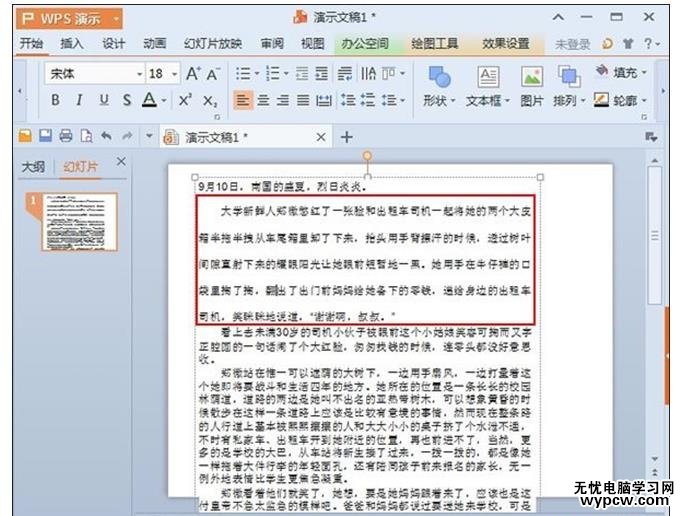Image resolution: width=685 pixels, height=516 pixels.
Task: Set left text alignment
Action: coord(243,100)
